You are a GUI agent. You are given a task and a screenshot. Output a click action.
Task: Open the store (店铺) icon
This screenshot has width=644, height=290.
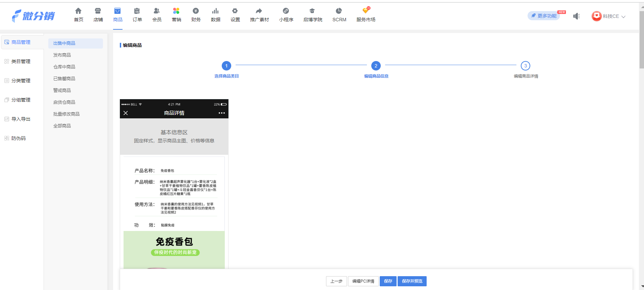tap(98, 11)
